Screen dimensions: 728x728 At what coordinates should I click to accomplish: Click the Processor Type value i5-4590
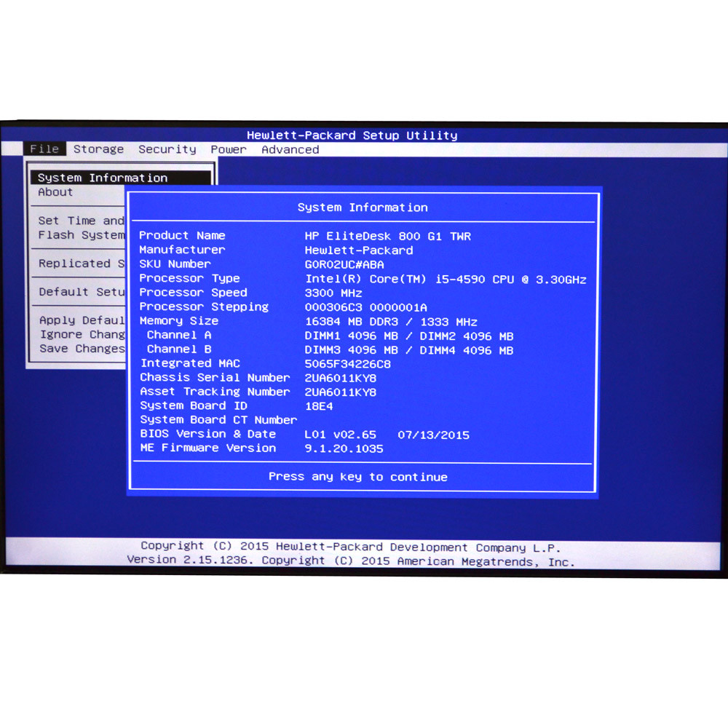(x=445, y=280)
